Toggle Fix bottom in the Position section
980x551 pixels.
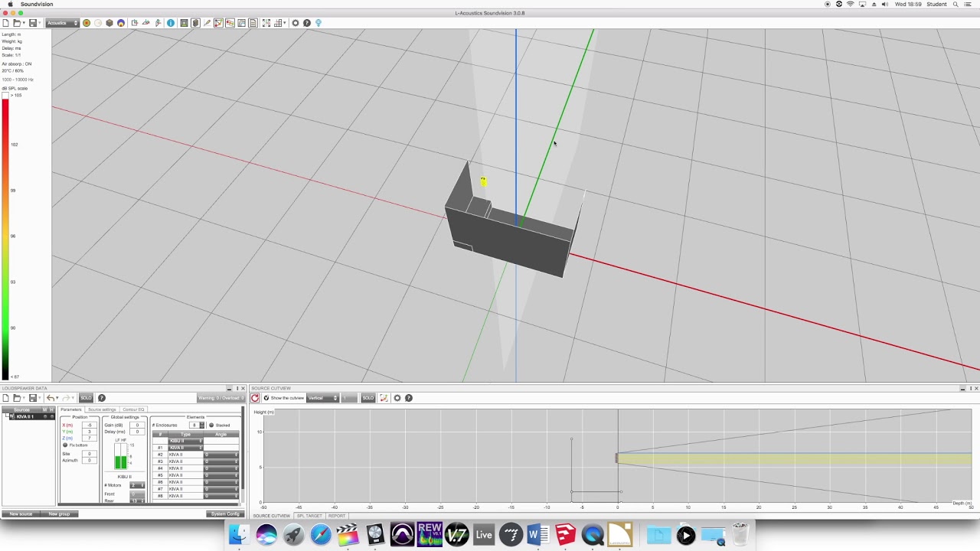[65, 445]
